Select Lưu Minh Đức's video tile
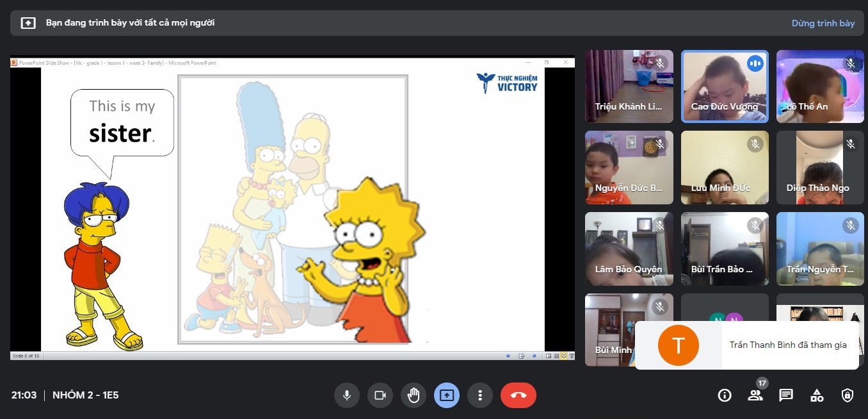This screenshot has height=419, width=868. click(725, 168)
